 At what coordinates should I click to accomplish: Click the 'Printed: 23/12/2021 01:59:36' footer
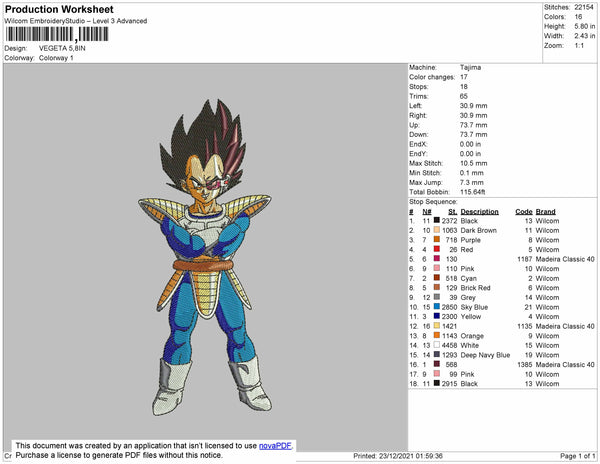pos(398,456)
